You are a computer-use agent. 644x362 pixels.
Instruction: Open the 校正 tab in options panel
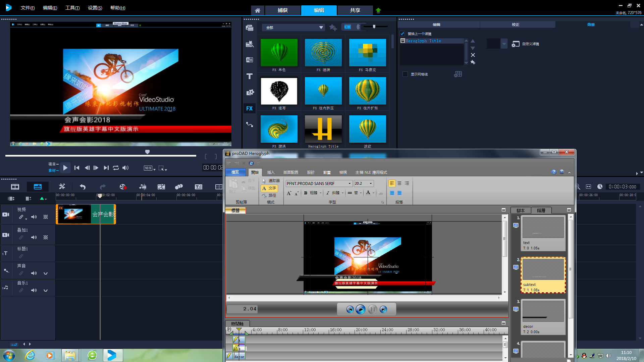pyautogui.click(x=516, y=24)
